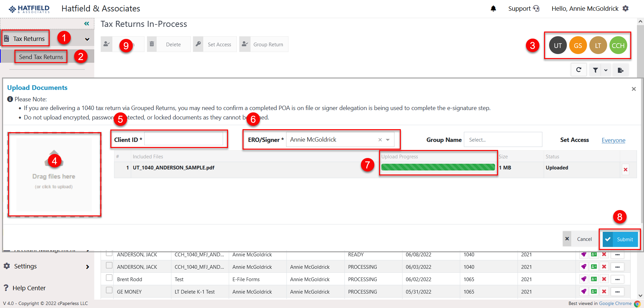Submit the uploaded documents

pos(620,239)
